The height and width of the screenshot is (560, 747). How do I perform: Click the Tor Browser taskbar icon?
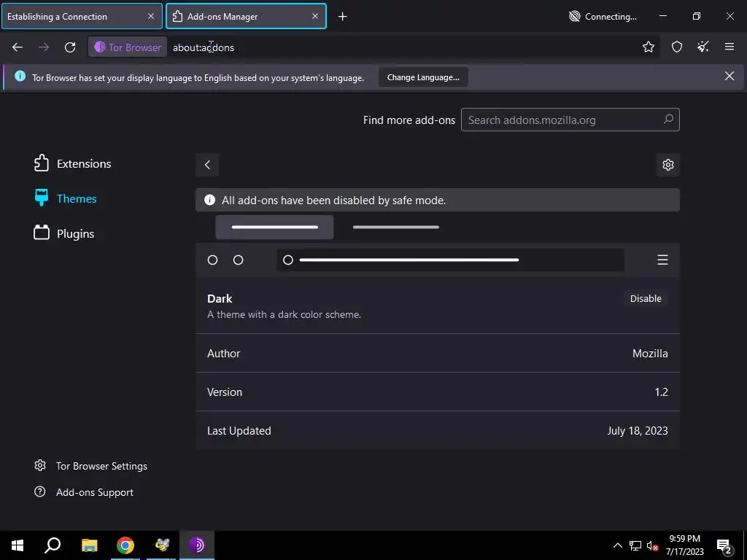197,545
